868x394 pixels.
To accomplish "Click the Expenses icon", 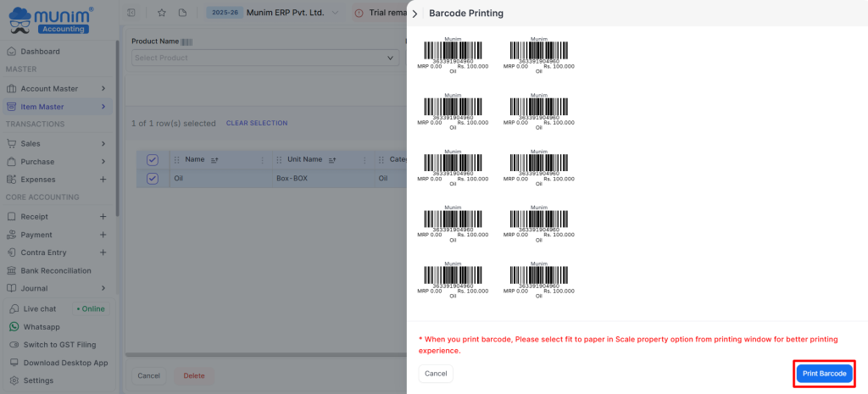I will (11, 180).
